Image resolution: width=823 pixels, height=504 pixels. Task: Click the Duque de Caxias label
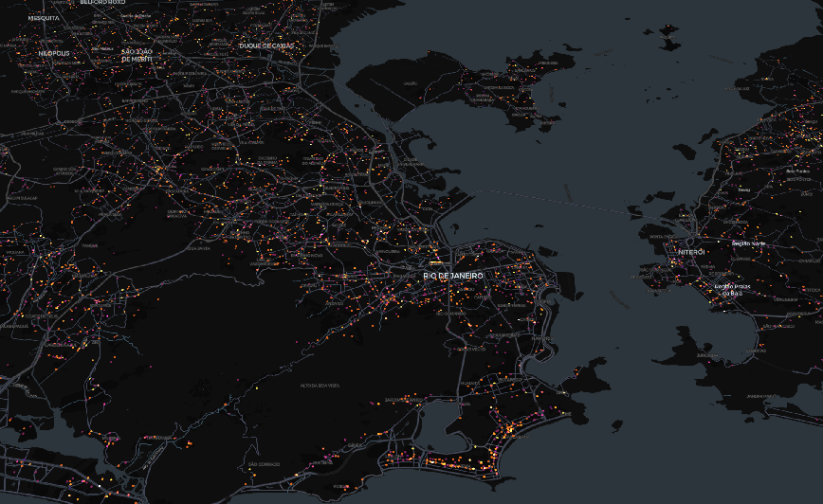[x=267, y=45]
